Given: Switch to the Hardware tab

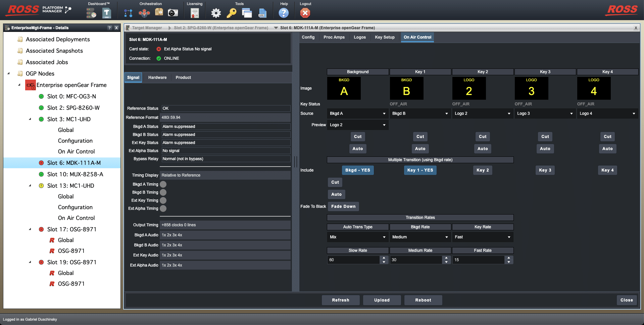Looking at the screenshot, I should [x=157, y=78].
